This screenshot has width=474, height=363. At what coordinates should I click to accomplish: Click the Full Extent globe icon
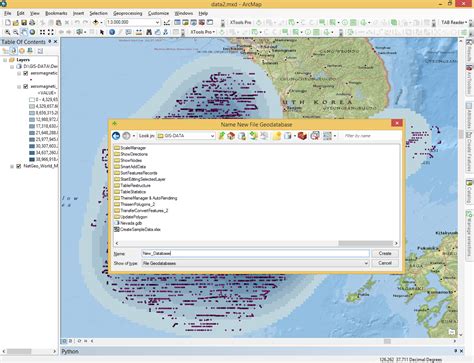point(32,32)
